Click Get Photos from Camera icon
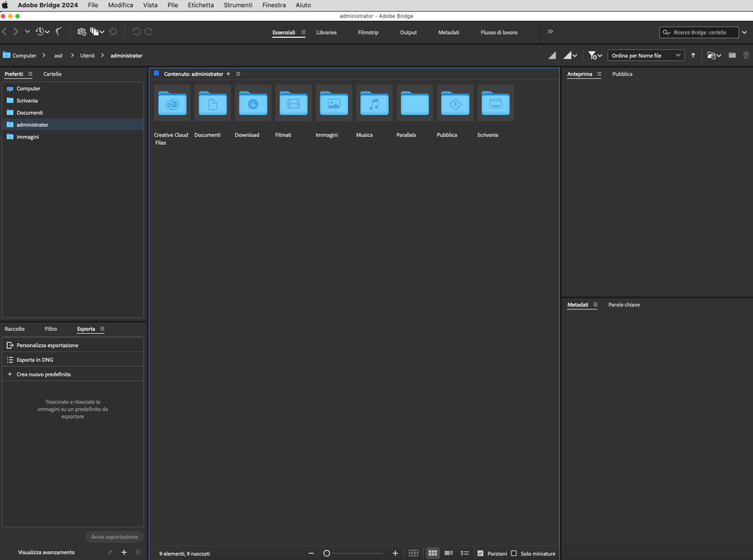The image size is (753, 560). point(82,31)
